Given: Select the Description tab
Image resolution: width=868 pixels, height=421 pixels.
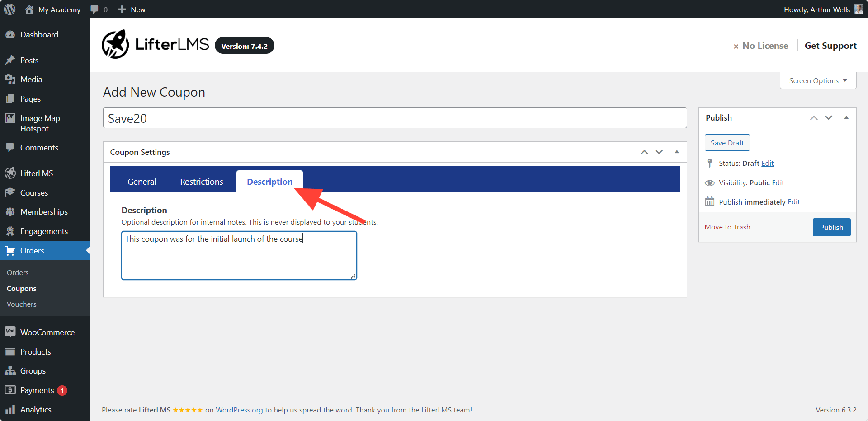Looking at the screenshot, I should (269, 182).
